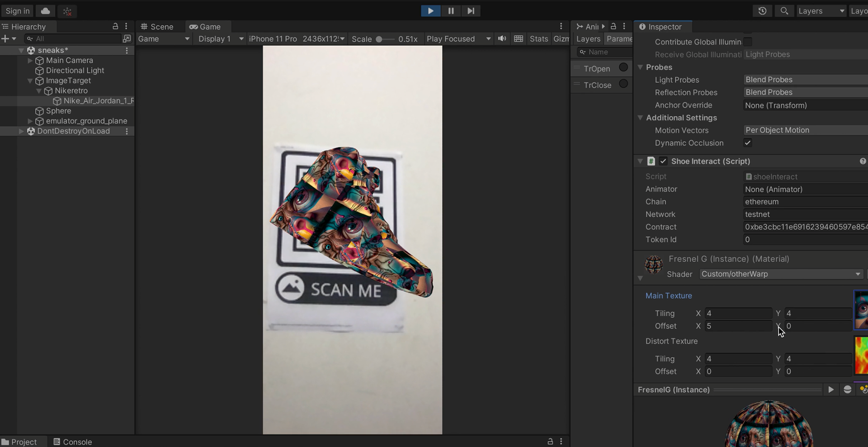Collapse Additional Settings section
Viewport: 868px width, 447px height.
[x=640, y=118]
